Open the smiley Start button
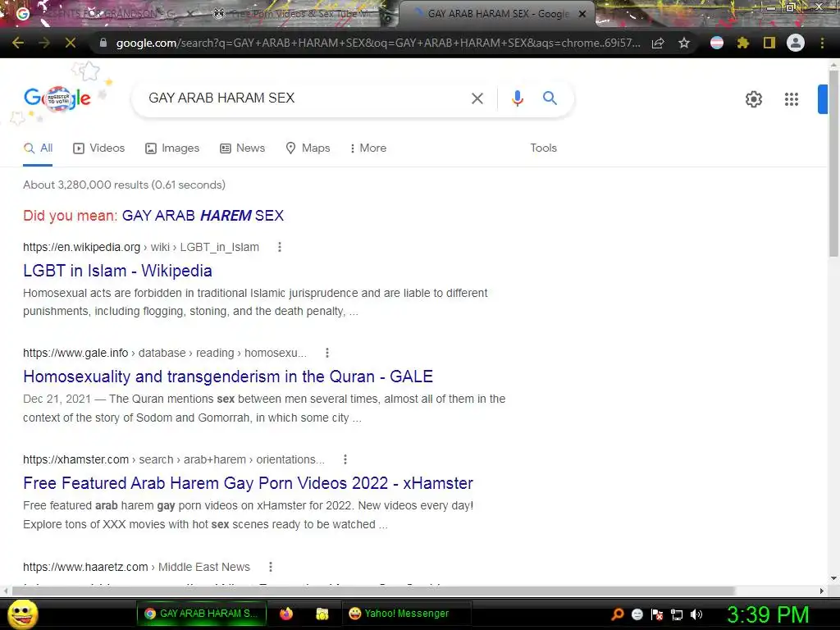 pos(22,614)
